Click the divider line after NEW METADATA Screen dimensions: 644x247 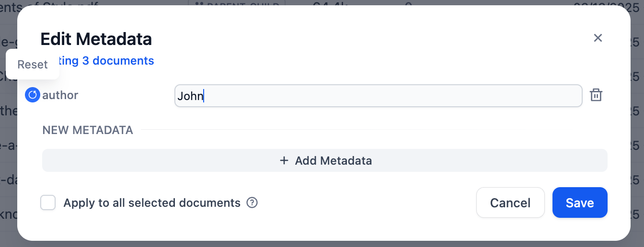pos(335,130)
